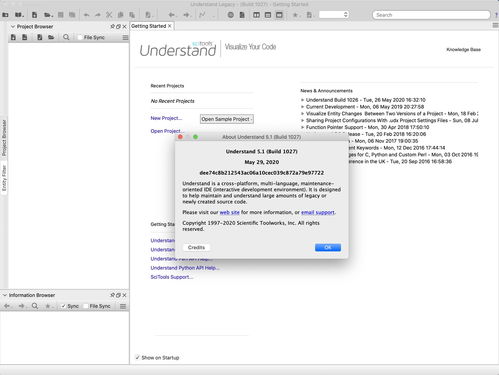The height and width of the screenshot is (375, 499).
Task: Click the open project book icon in the main toolbar
Action: (19, 15)
